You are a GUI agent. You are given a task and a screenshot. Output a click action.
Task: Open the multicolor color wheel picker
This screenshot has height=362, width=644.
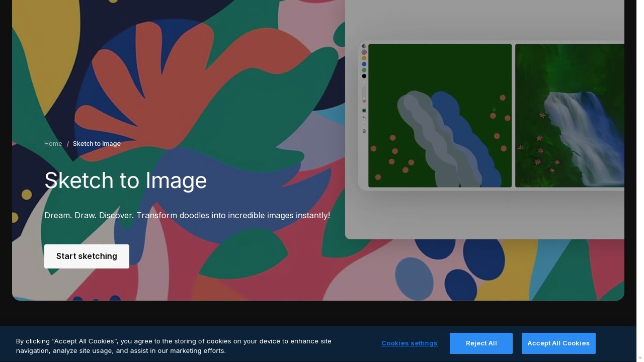click(x=364, y=46)
